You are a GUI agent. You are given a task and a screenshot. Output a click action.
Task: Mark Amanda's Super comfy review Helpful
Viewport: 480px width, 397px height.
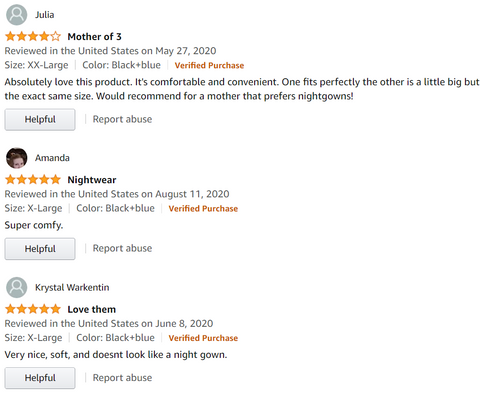40,249
